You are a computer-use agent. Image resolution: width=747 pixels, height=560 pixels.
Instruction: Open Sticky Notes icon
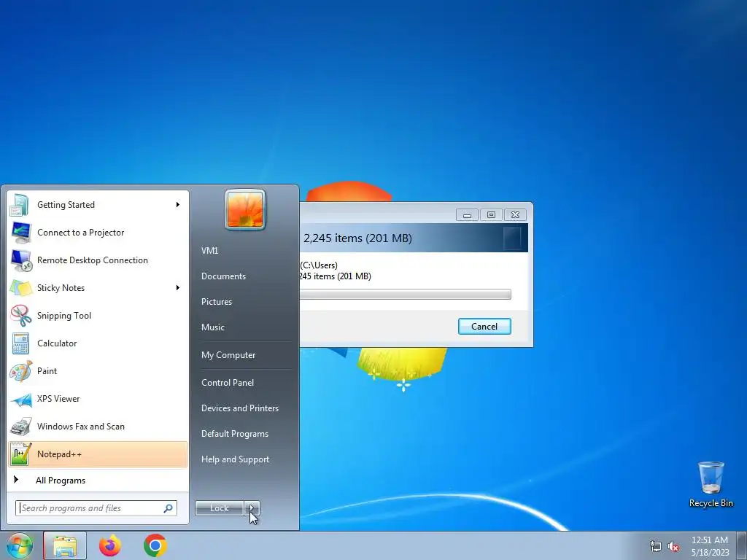20,288
